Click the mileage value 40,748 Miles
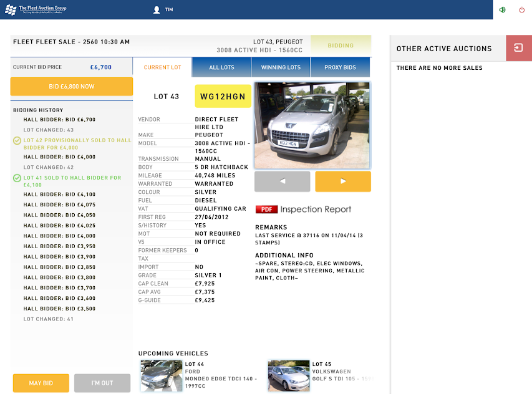The width and height of the screenshot is (532, 399). click(215, 175)
